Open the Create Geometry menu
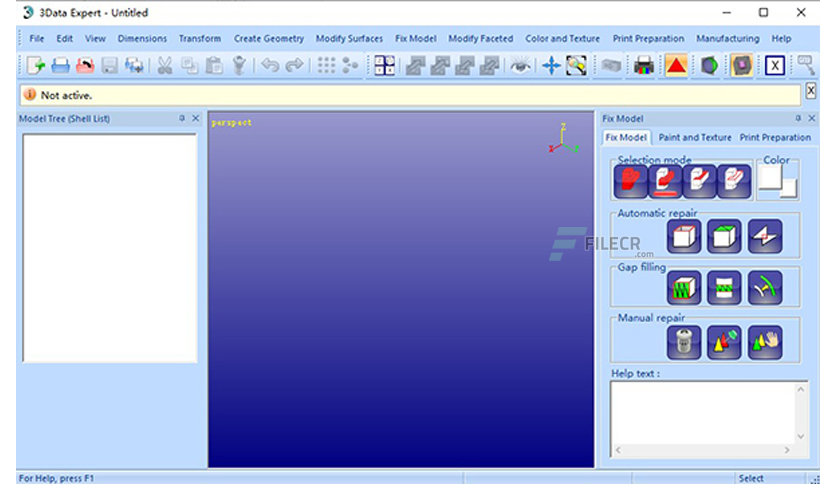This screenshot has height=484, width=836. pos(269,38)
